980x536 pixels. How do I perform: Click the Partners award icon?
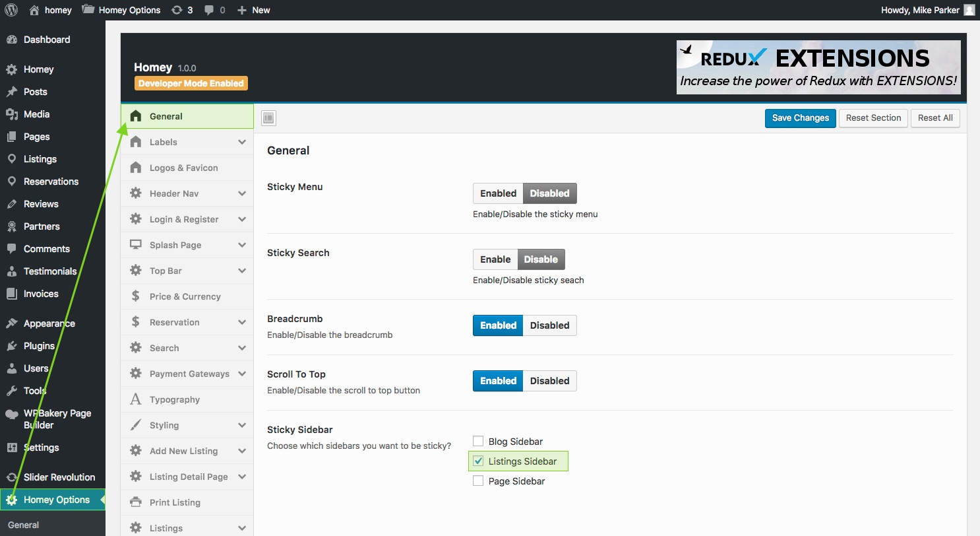[x=11, y=226]
